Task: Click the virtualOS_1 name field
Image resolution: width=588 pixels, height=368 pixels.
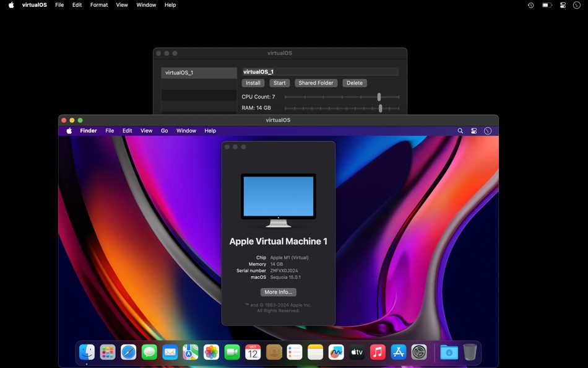Action: [320, 72]
